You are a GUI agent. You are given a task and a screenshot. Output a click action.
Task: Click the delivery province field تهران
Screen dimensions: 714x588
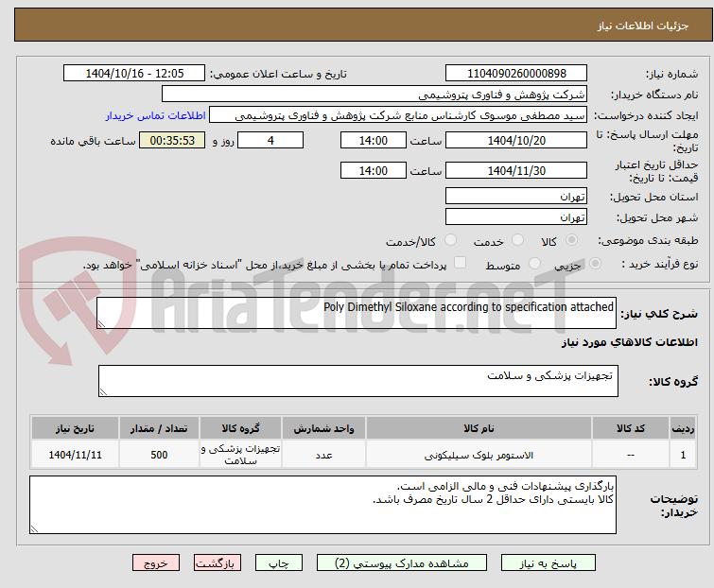point(516,196)
